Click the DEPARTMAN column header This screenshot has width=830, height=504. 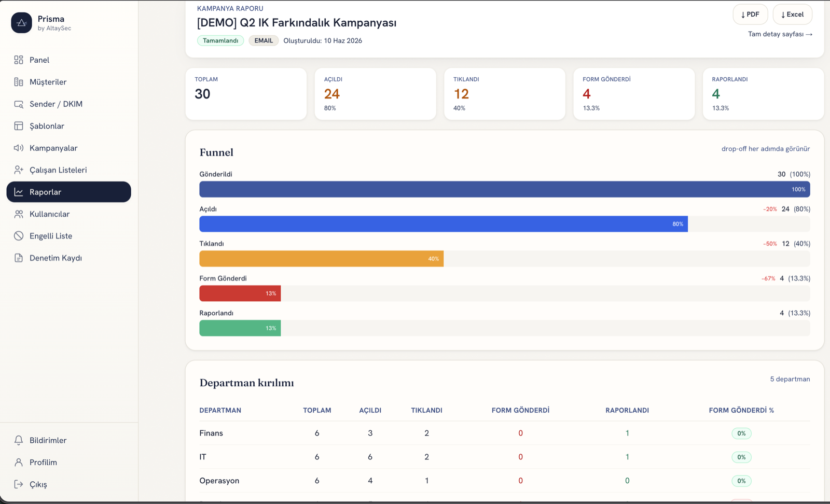point(220,410)
